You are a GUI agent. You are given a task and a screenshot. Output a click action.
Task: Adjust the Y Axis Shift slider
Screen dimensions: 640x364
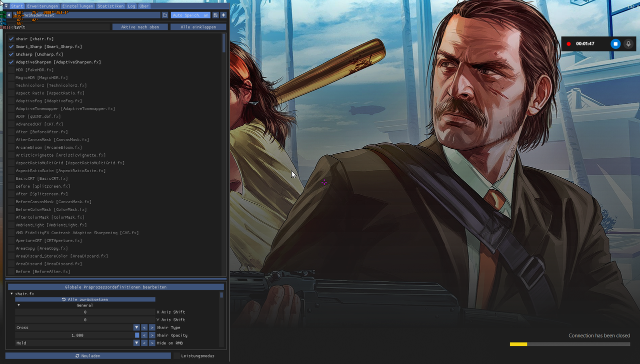click(x=85, y=320)
